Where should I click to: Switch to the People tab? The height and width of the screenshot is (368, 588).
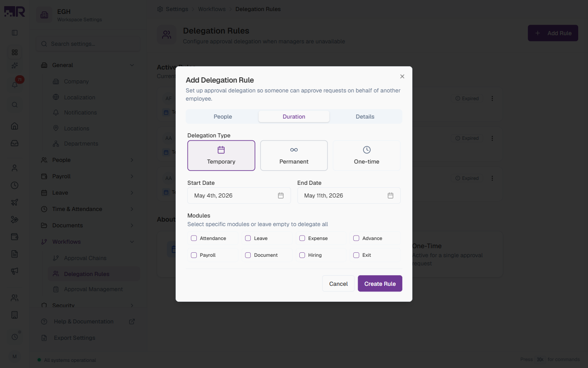(223, 117)
